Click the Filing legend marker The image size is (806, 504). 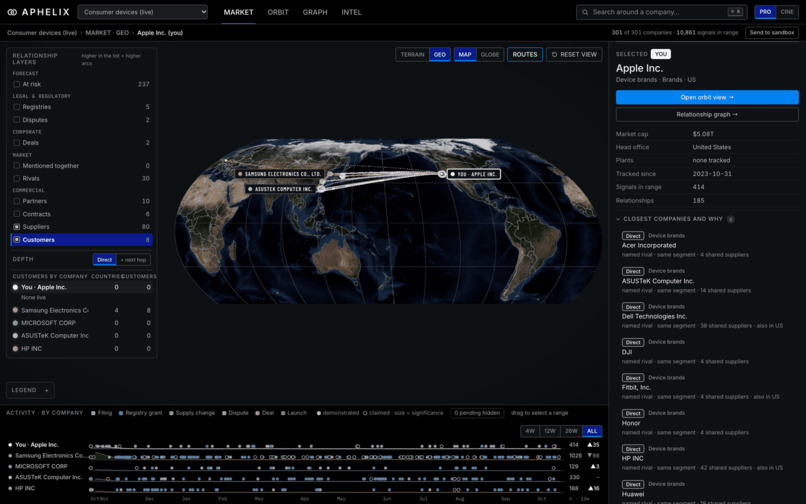93,413
